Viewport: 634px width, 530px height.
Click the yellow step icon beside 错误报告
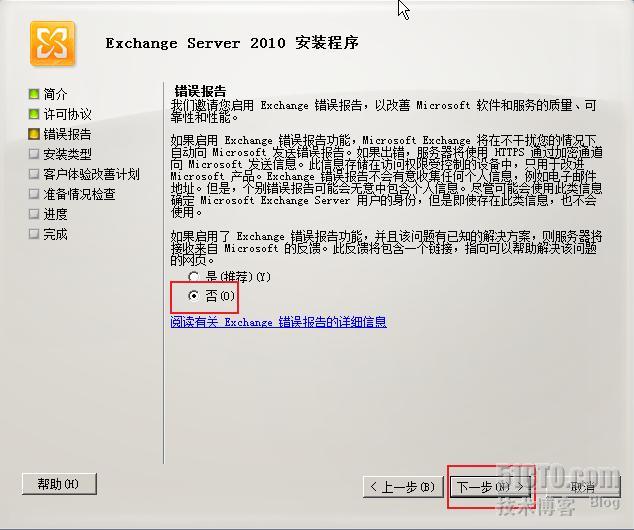click(x=34, y=134)
